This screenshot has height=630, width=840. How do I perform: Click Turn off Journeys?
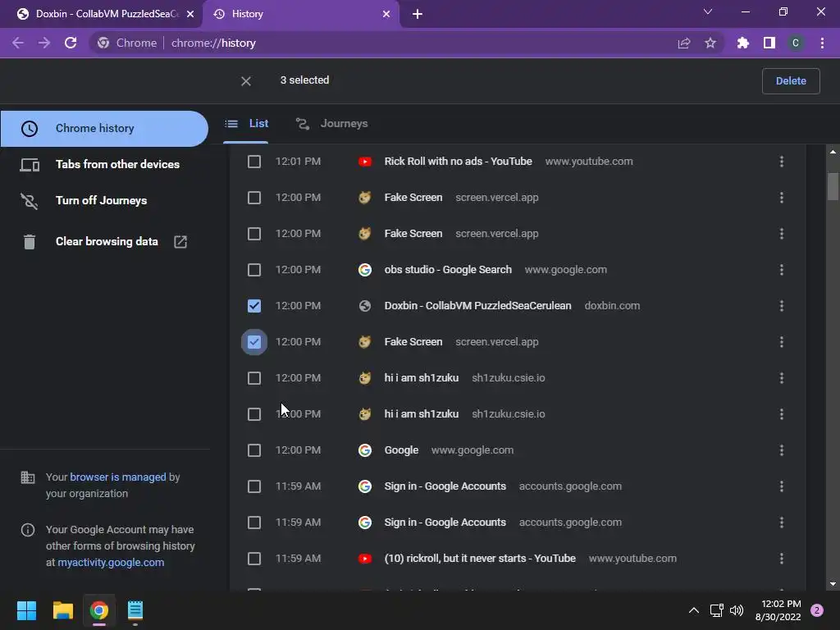pyautogui.click(x=104, y=200)
